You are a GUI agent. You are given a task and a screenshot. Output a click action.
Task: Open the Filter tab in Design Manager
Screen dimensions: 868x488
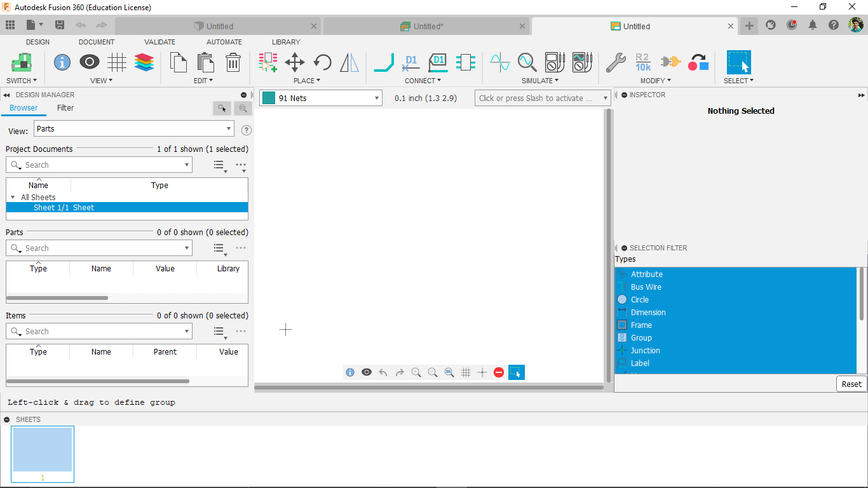[65, 108]
